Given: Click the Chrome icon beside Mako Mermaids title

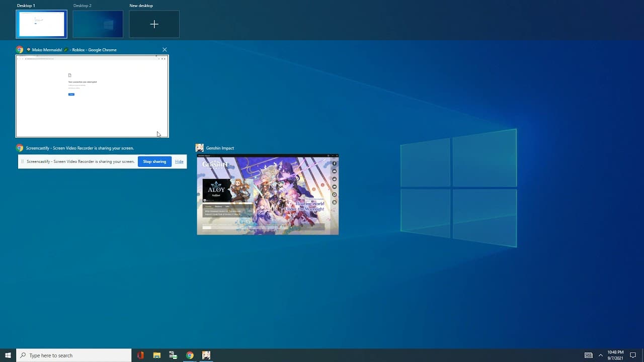Looking at the screenshot, I should (20, 50).
